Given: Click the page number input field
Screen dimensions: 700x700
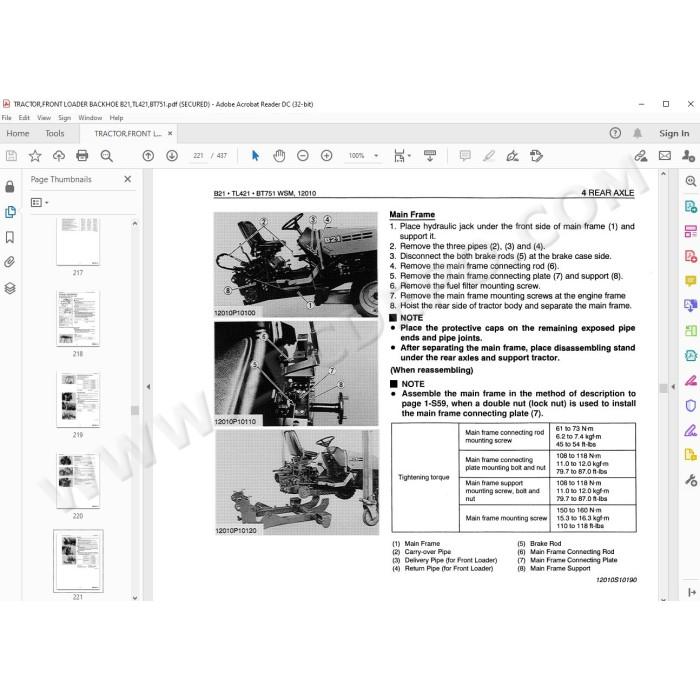Looking at the screenshot, I should pyautogui.click(x=198, y=156).
